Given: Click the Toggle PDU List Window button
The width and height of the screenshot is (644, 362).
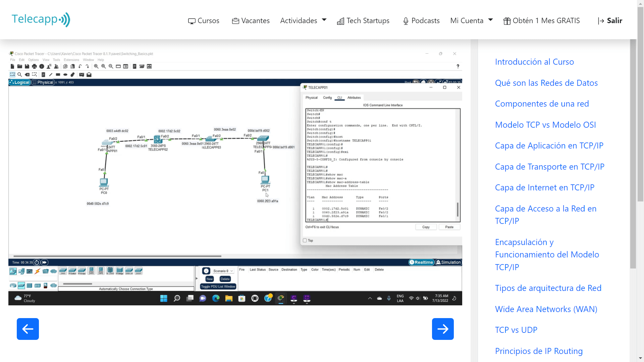Looking at the screenshot, I should point(218,287).
